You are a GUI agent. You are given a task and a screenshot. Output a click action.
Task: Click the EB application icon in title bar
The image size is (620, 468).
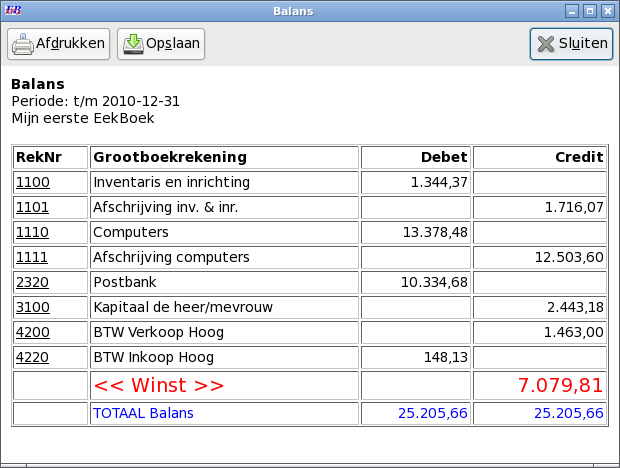pos(14,11)
